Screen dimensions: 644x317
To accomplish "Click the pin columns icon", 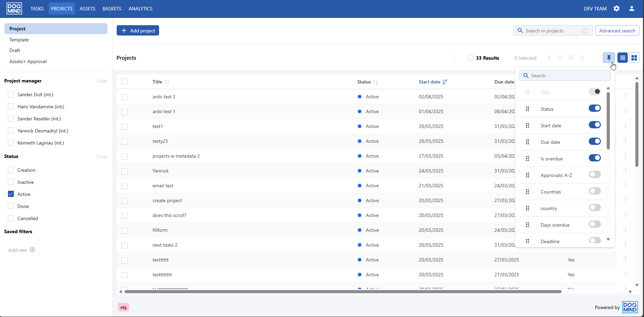I will tap(609, 58).
